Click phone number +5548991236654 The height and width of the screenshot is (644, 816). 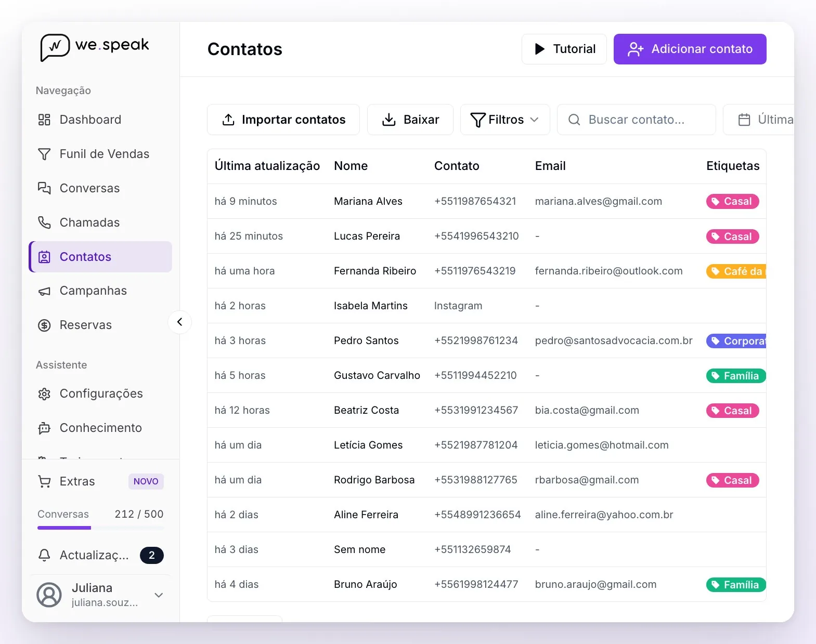click(477, 515)
